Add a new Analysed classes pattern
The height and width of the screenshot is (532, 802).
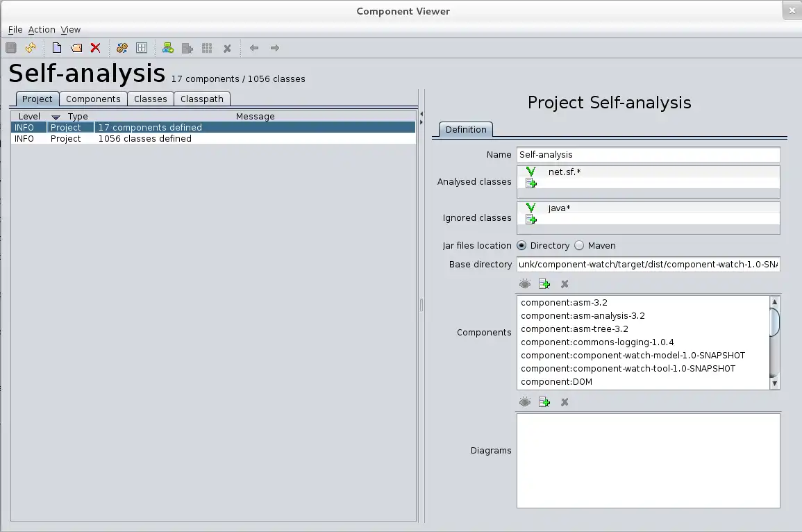[x=531, y=183]
